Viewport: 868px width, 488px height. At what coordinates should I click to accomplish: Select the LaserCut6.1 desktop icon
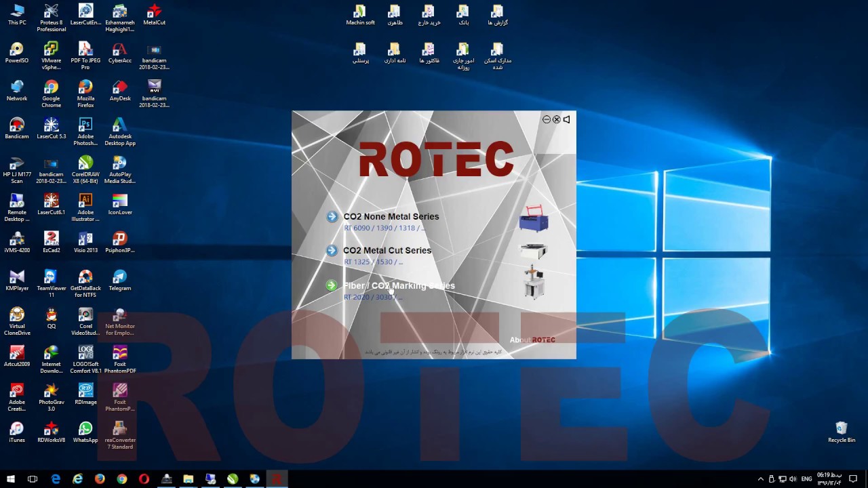52,205
